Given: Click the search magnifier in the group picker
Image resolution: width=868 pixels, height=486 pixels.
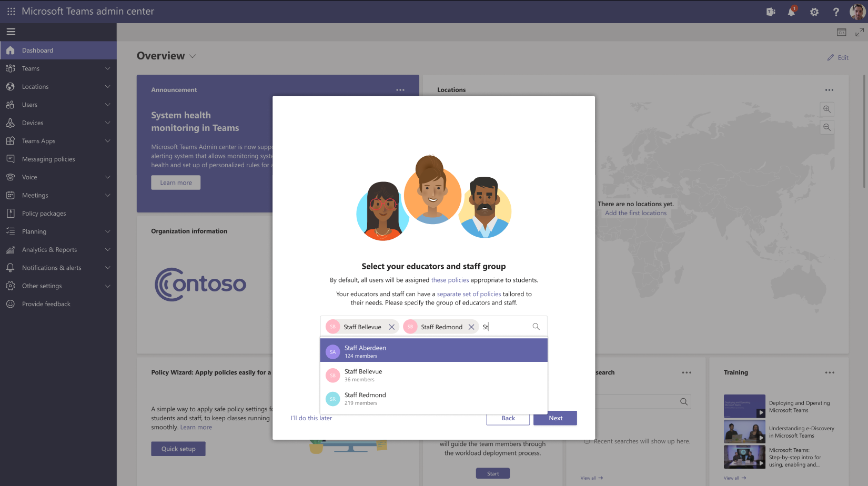Looking at the screenshot, I should pos(536,326).
